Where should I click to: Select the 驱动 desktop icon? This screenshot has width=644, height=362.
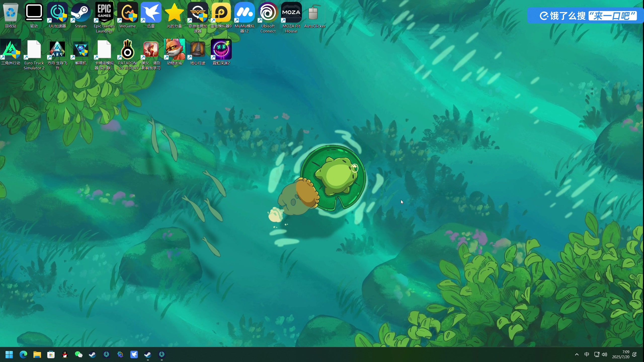pyautogui.click(x=34, y=16)
